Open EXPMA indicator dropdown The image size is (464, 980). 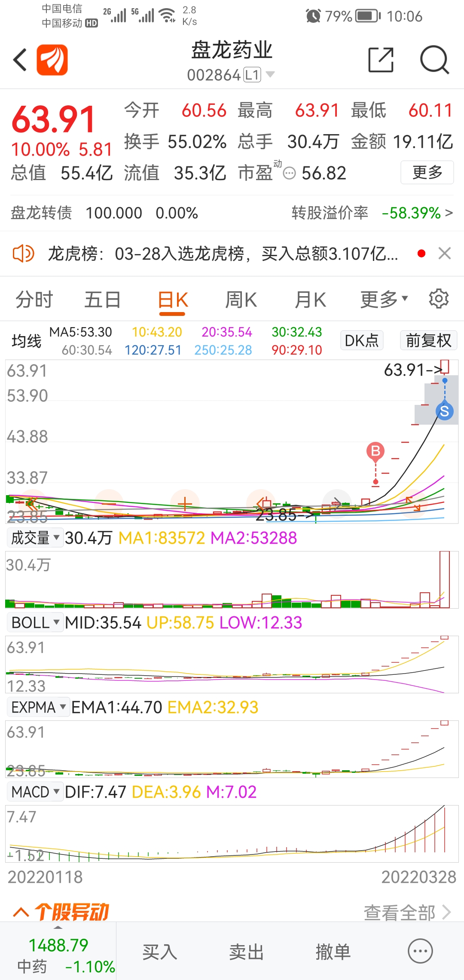[x=38, y=707]
